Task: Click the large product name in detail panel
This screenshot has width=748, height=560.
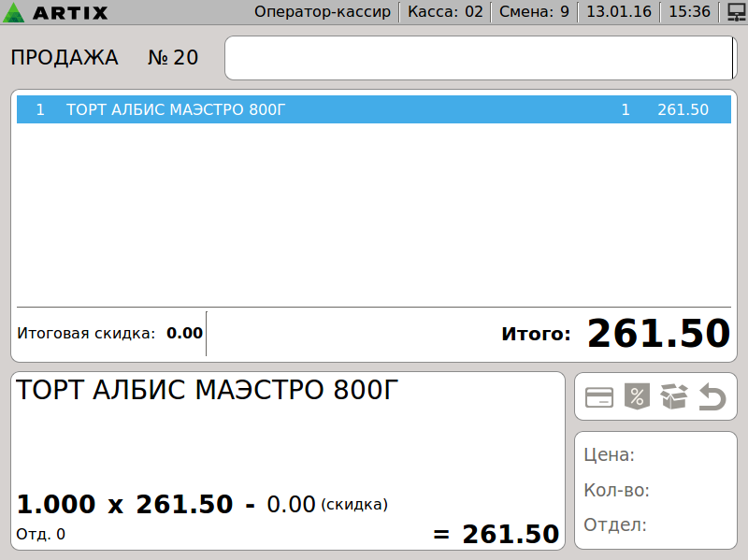Action: (207, 391)
